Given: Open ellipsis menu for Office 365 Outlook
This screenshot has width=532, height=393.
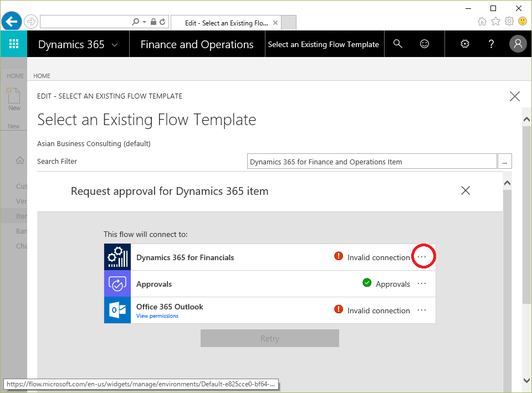Looking at the screenshot, I should pyautogui.click(x=422, y=311).
